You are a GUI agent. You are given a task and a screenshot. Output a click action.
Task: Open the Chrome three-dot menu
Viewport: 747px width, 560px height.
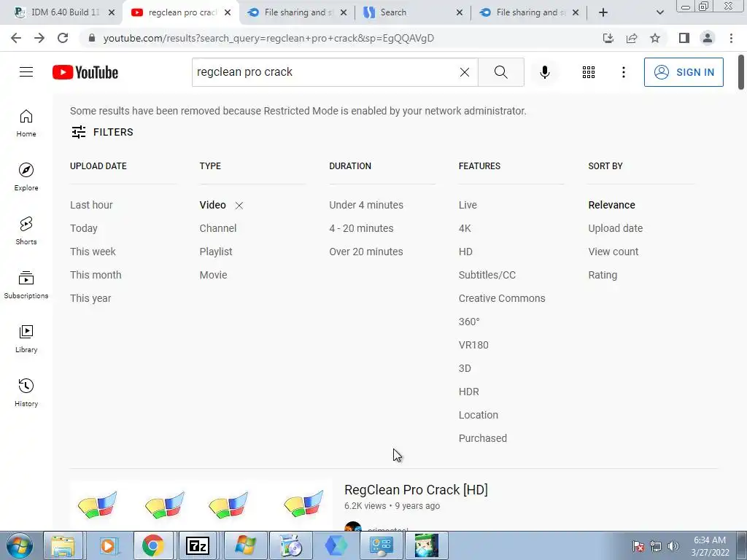[x=731, y=38]
